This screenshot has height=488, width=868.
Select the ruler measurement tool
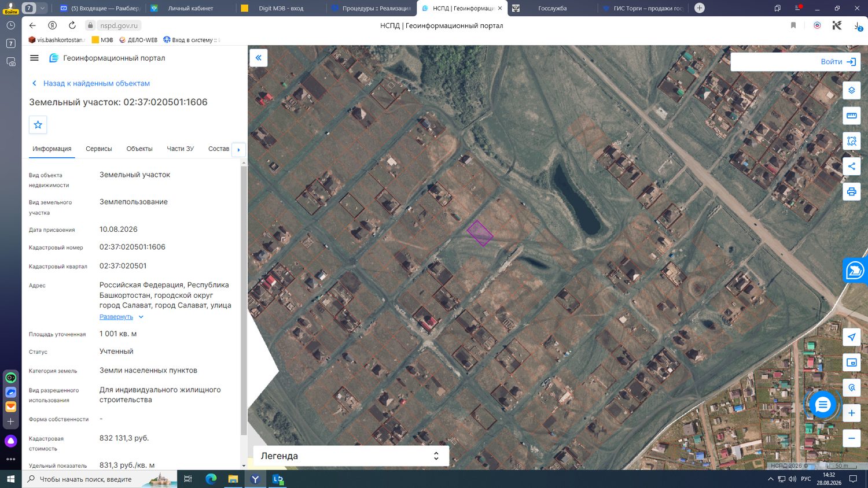[852, 116]
